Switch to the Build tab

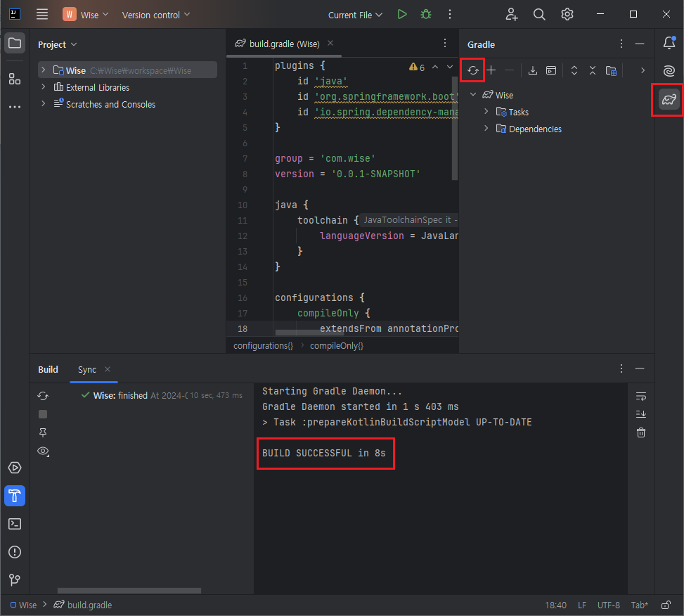tap(48, 369)
